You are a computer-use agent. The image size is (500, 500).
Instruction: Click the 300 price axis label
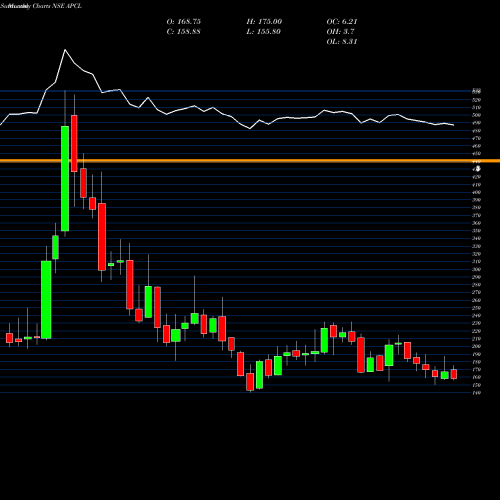(477, 269)
